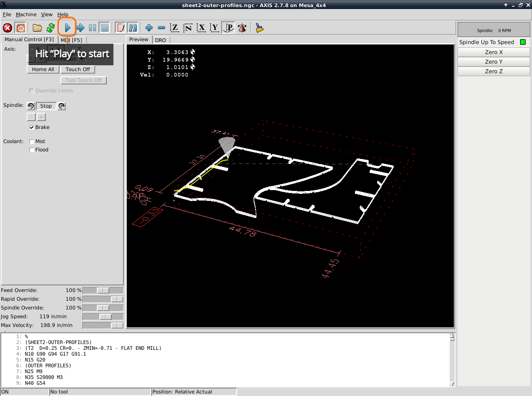Click the Spindle 0 RPM readout

click(494, 30)
